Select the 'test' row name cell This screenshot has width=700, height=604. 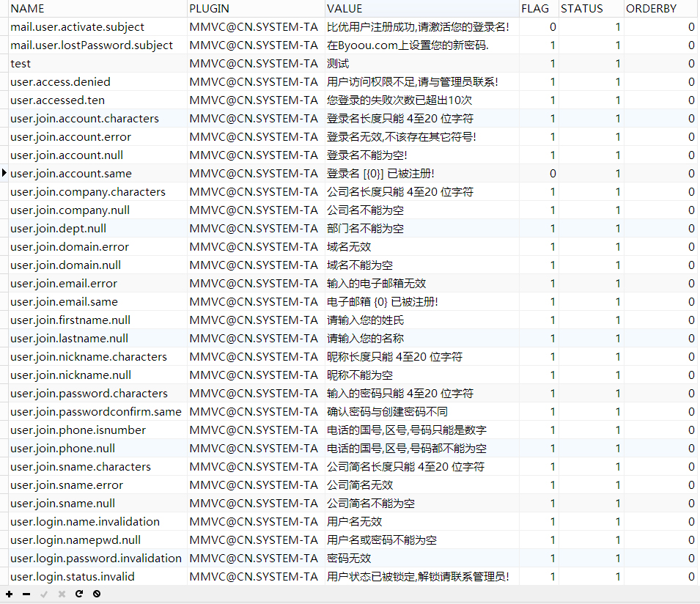(21, 64)
